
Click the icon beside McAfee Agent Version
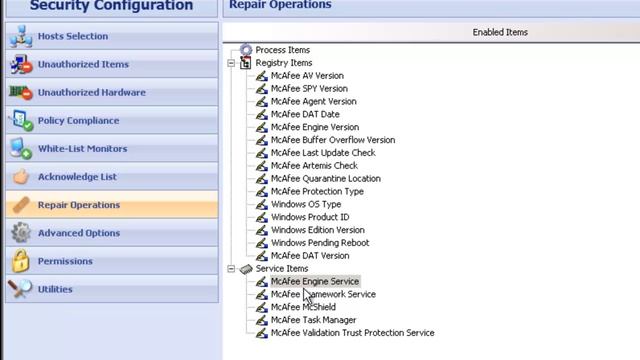(x=262, y=102)
